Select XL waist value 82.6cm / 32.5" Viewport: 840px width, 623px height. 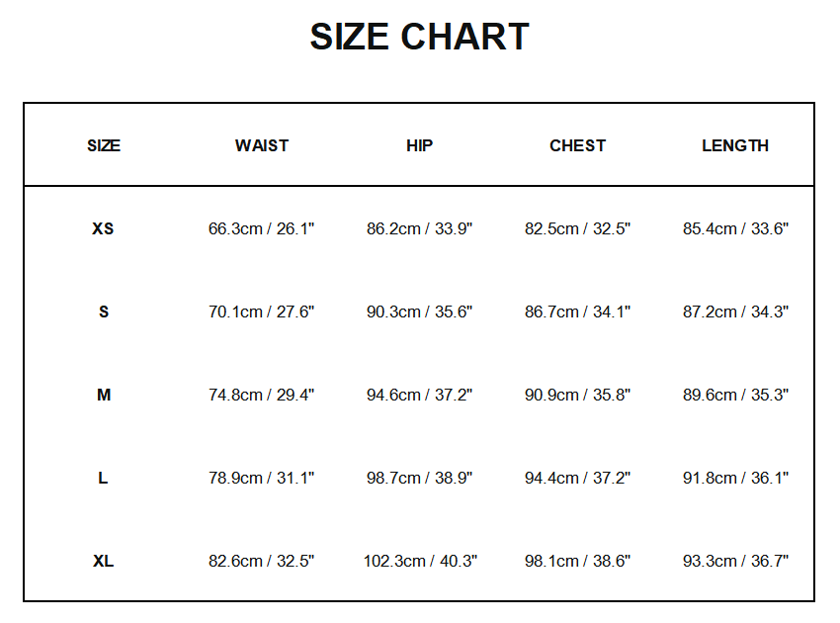[x=262, y=561]
